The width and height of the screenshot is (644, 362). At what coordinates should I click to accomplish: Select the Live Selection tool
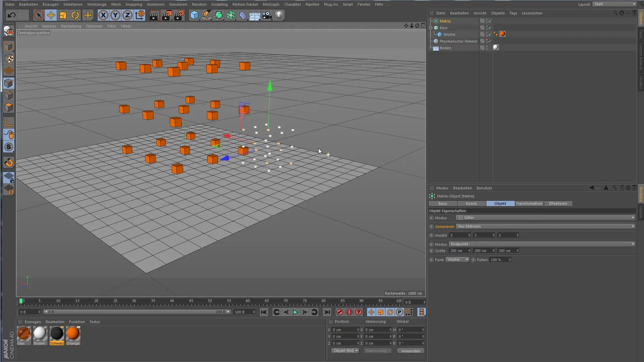39,15
